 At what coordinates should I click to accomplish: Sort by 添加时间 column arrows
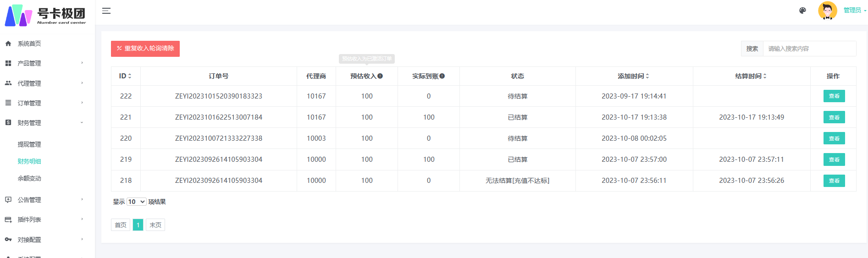[x=647, y=76]
